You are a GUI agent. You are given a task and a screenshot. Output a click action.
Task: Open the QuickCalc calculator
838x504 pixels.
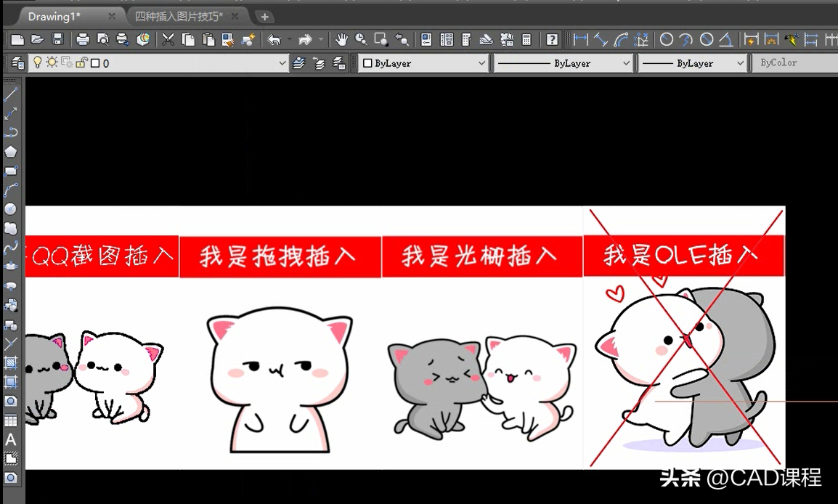(526, 39)
